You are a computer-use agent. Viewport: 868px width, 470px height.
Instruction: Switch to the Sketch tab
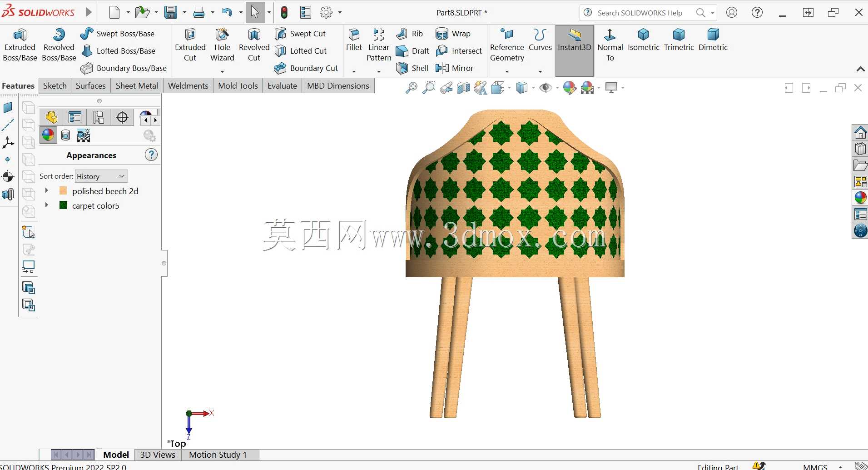55,86
